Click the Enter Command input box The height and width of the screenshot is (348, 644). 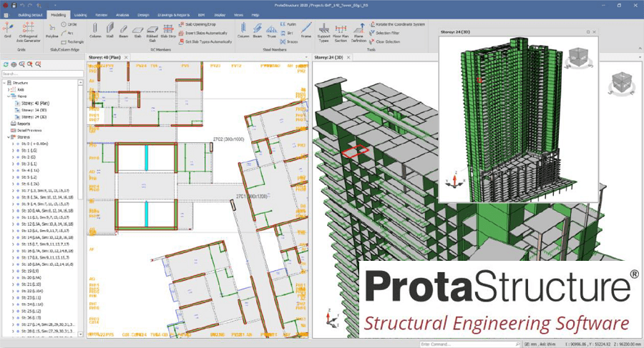click(x=470, y=344)
